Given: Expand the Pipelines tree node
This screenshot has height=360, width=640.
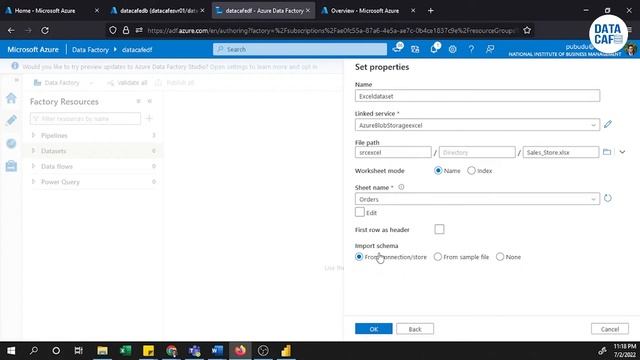Looking at the screenshot, I should point(33,135).
